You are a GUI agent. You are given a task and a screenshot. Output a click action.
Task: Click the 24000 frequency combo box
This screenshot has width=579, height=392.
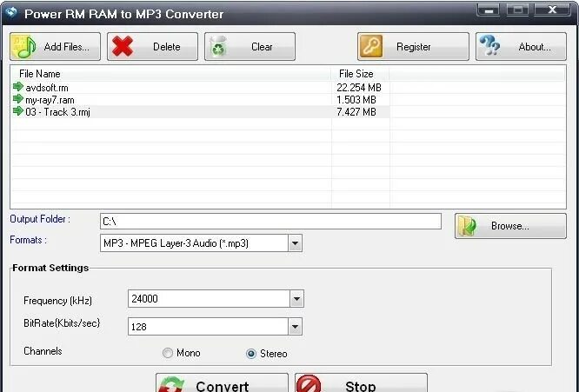(216, 299)
